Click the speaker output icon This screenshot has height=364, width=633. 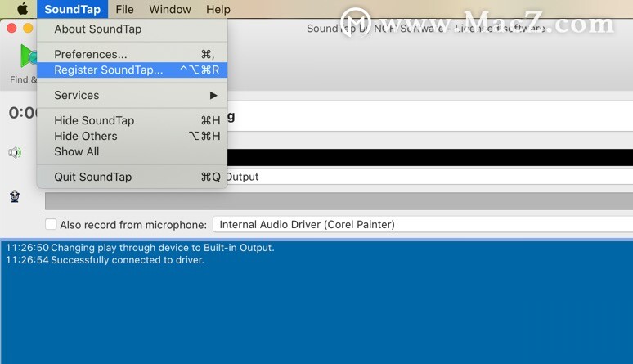pyautogui.click(x=15, y=152)
